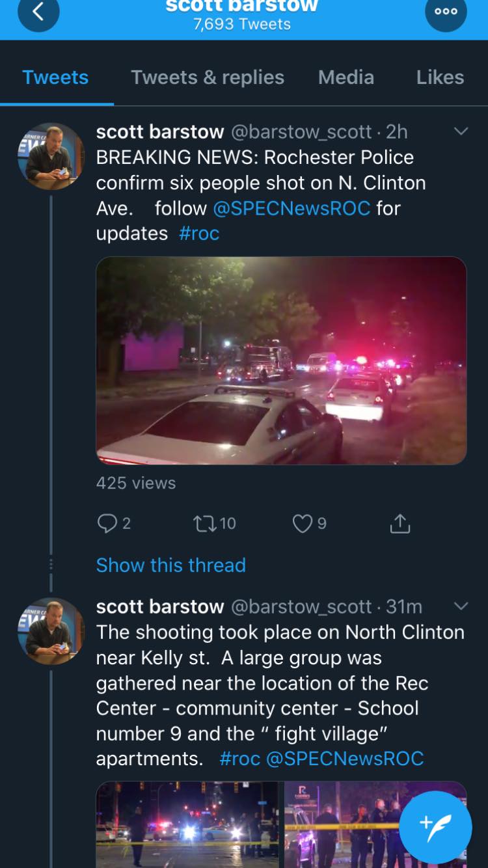The image size is (488, 868).
Task: Open avatar on the Kelly st. tweet
Action: (51, 631)
